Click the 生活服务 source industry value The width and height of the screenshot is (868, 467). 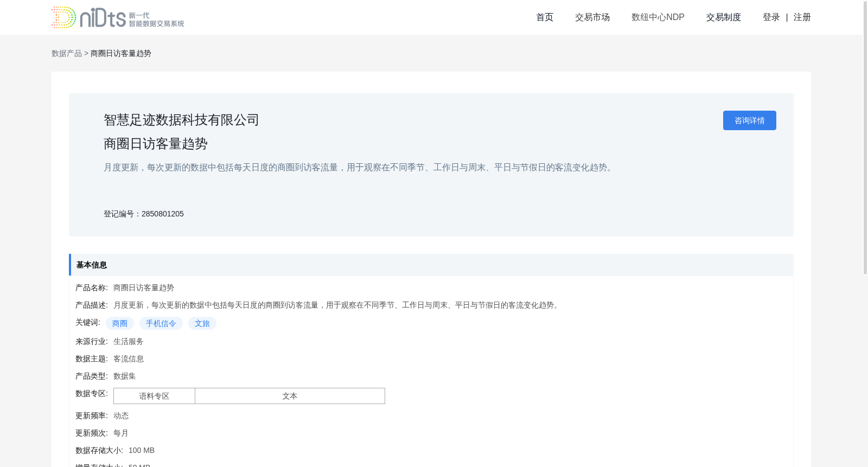point(129,341)
